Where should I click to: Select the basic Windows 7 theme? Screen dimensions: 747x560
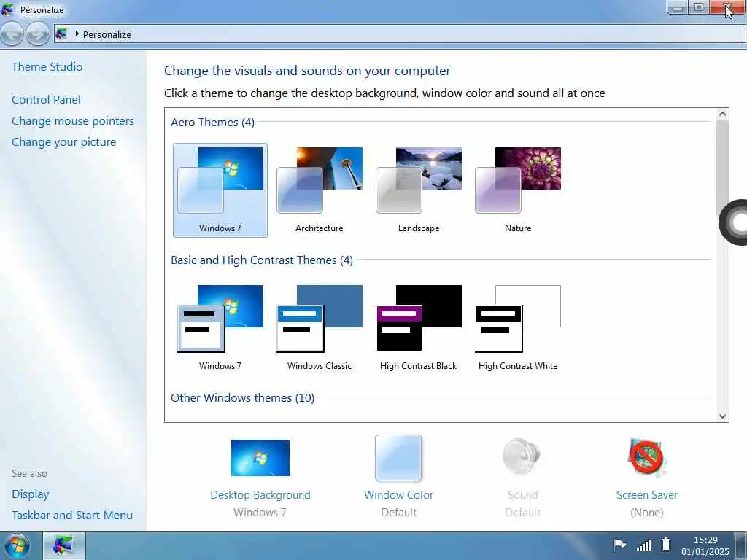click(x=220, y=327)
